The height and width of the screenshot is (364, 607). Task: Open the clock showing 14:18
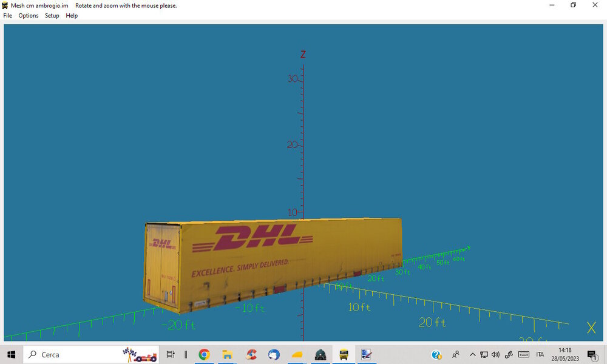pos(565,354)
